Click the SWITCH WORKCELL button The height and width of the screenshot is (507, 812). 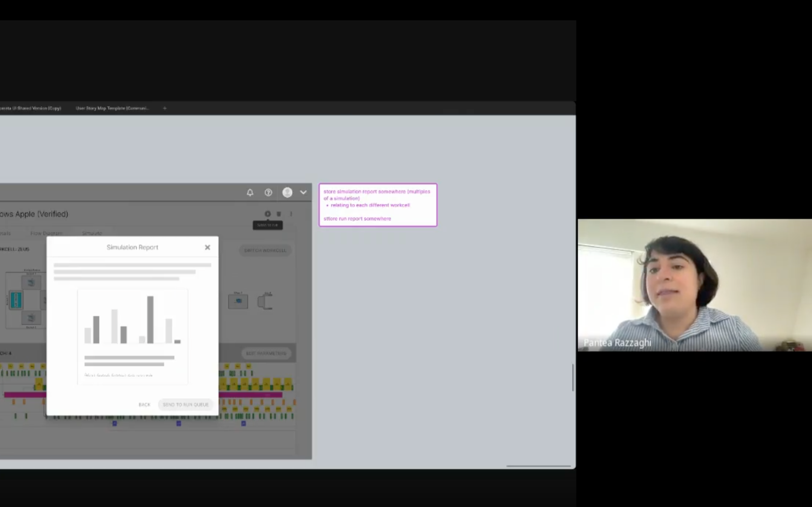coord(265,250)
